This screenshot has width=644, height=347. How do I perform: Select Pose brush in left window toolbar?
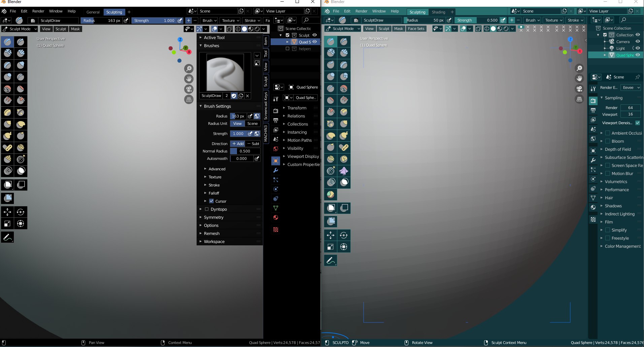(7, 148)
